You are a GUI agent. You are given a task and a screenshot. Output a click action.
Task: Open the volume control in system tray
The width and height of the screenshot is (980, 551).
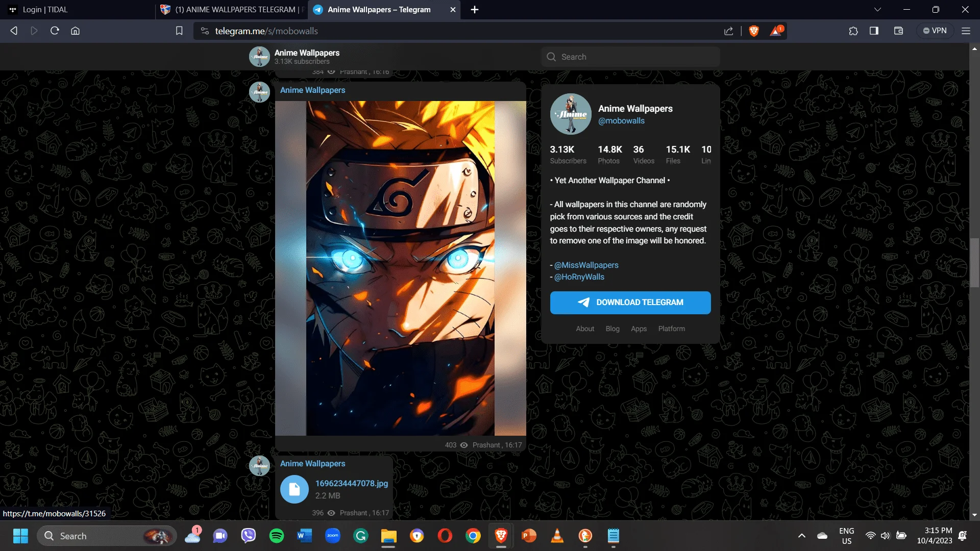click(885, 536)
